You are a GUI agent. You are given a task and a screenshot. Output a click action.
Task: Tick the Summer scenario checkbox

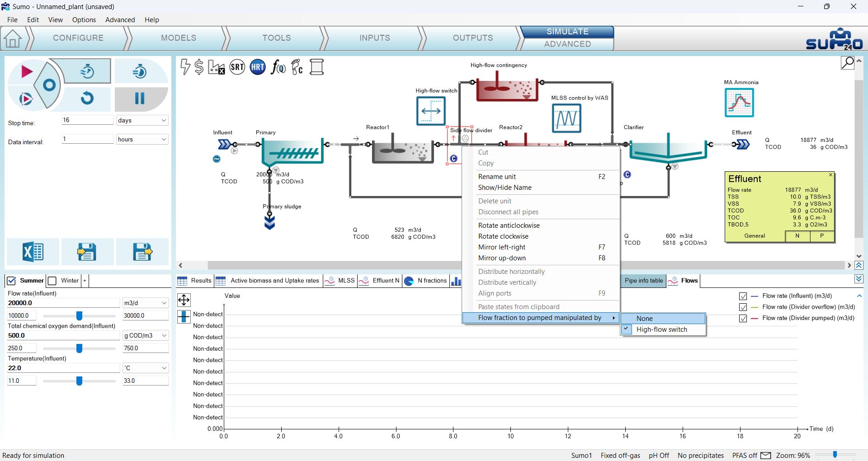pos(11,281)
